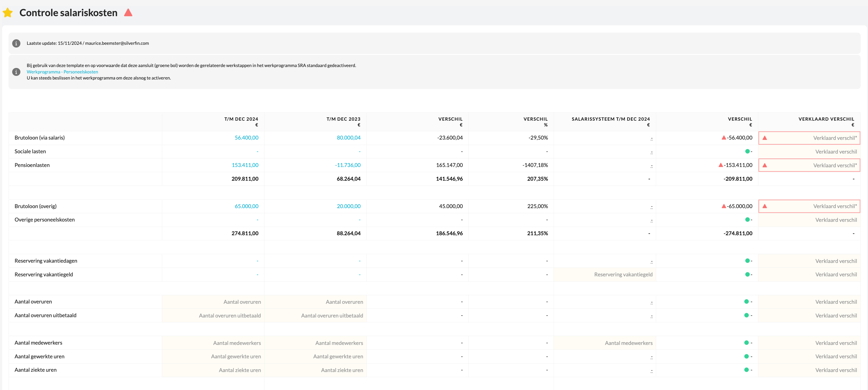Click red warning triangle beside page title
Image resolution: width=868 pixels, height=390 pixels.
coord(128,13)
